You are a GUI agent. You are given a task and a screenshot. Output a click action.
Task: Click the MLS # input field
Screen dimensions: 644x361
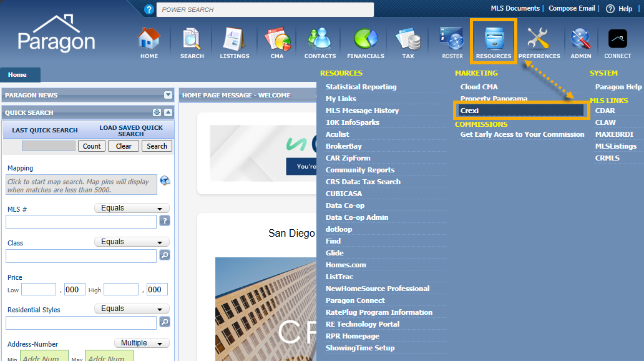[81, 222]
